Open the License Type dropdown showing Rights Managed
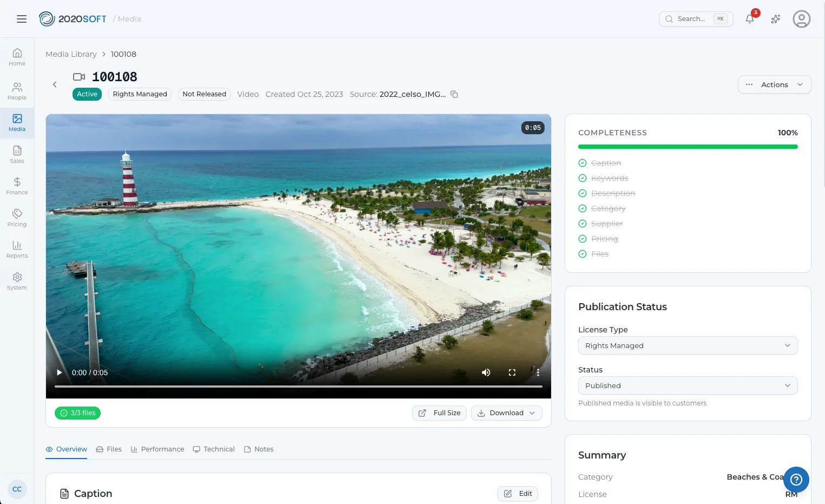 [687, 345]
